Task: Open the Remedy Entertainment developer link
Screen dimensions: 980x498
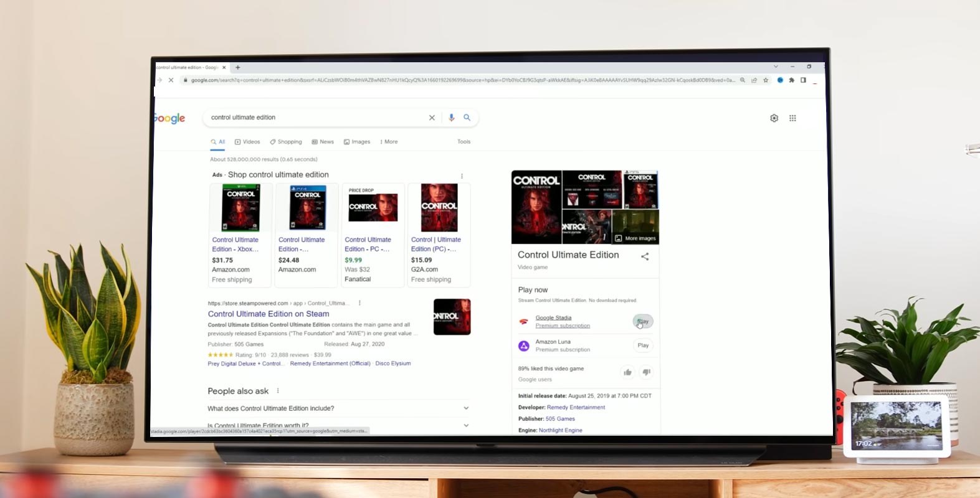Action: [x=576, y=408]
